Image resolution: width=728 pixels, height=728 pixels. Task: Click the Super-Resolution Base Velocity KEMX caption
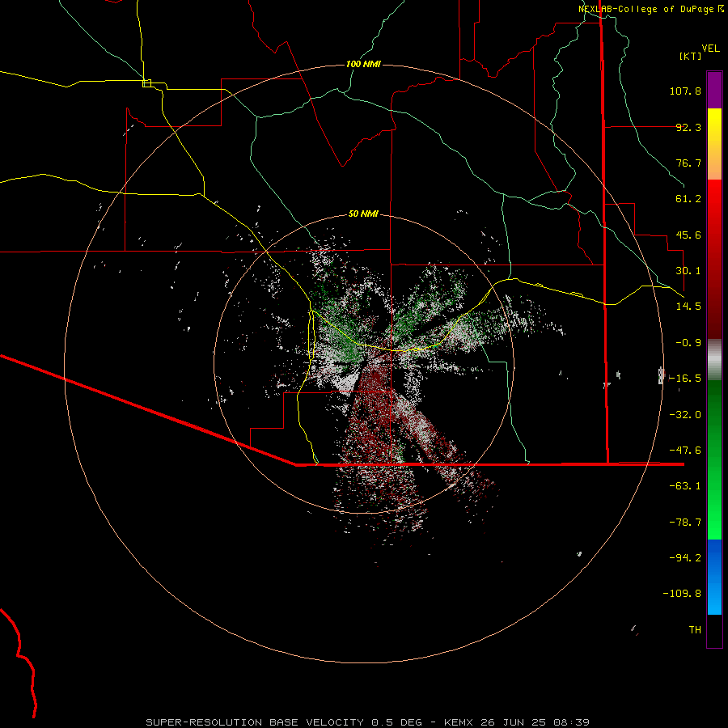tap(368, 722)
